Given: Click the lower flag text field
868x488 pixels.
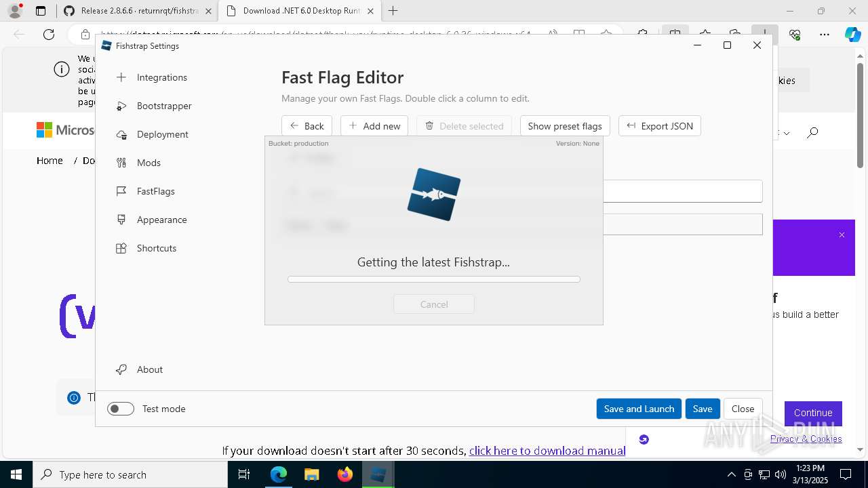Looking at the screenshot, I should (x=682, y=224).
